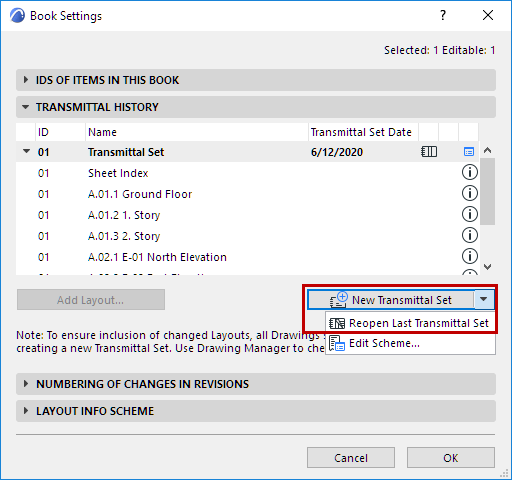Expand the Layout Info Scheme panel
This screenshot has width=512, height=480.
pos(25,411)
